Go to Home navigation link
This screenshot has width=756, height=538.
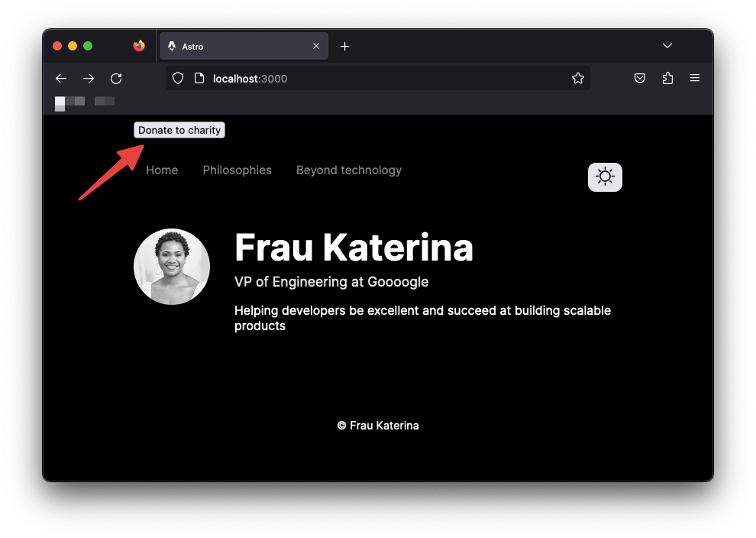pos(162,170)
